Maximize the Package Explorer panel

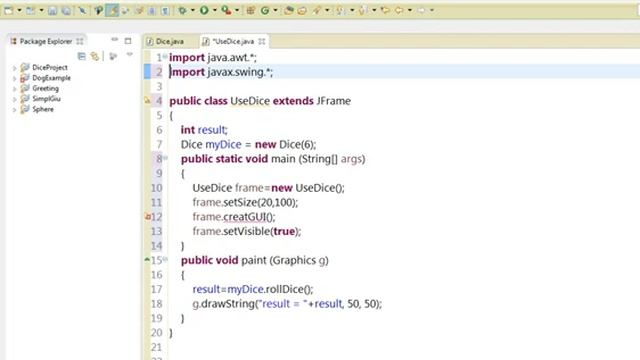[128, 41]
